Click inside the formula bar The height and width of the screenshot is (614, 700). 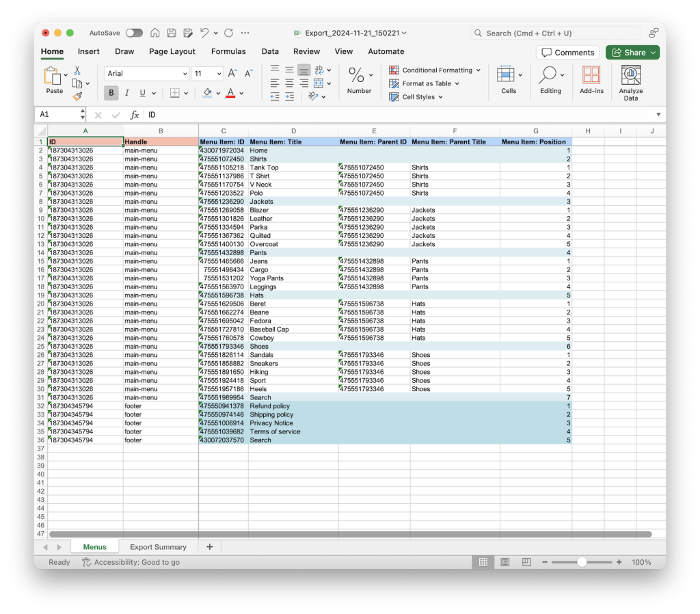point(273,114)
